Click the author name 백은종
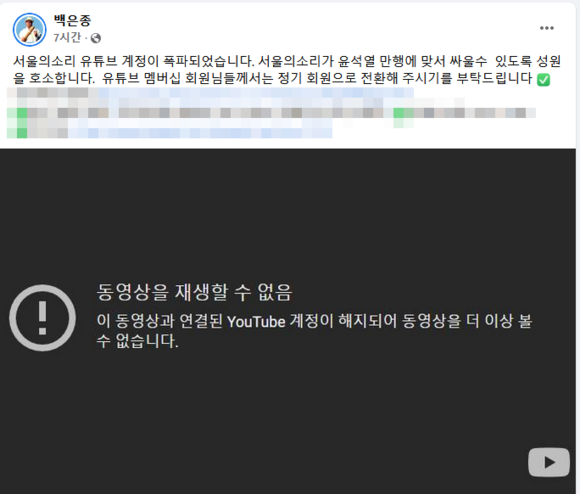Image resolution: width=580 pixels, height=494 pixels. coord(72,20)
